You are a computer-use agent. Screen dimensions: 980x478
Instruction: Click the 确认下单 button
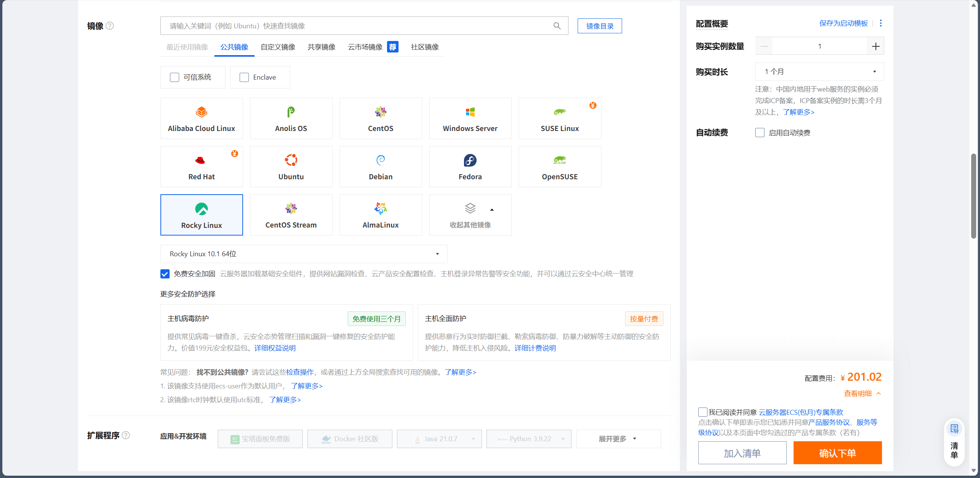click(x=837, y=453)
